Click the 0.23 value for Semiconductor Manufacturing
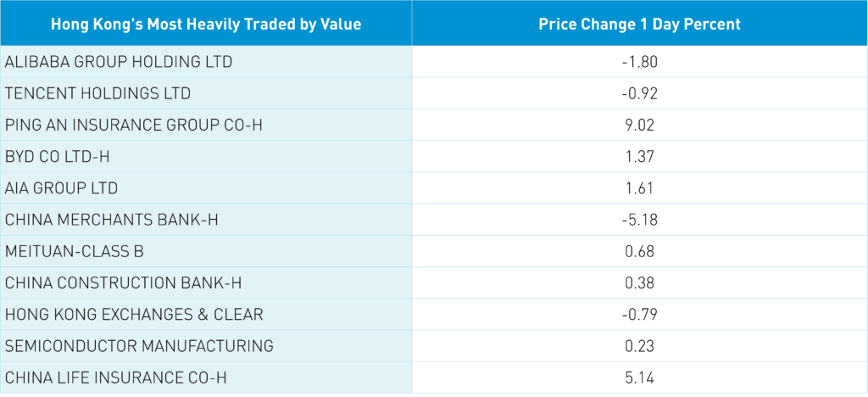This screenshot has height=397, width=868. point(639,346)
